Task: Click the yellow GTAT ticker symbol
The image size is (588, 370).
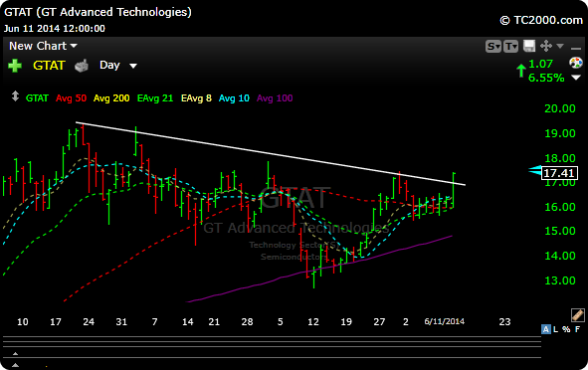Action: click(49, 66)
